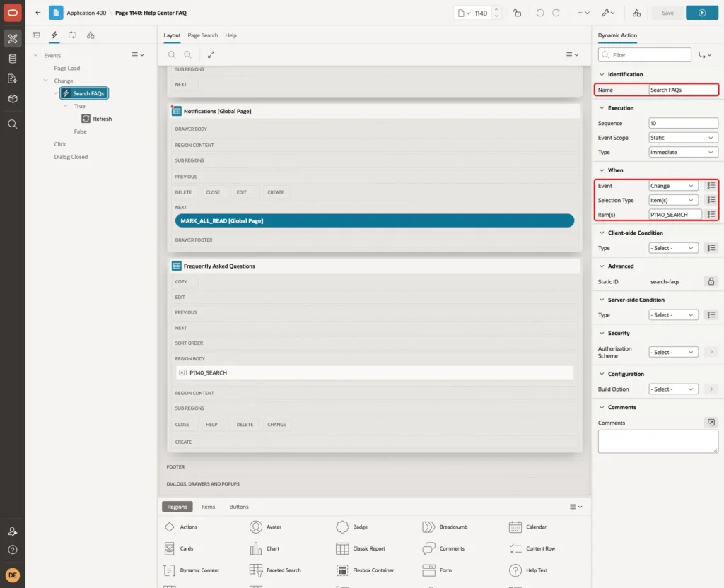Run the page with play button
Screen dimensions: 724x588
click(x=702, y=13)
